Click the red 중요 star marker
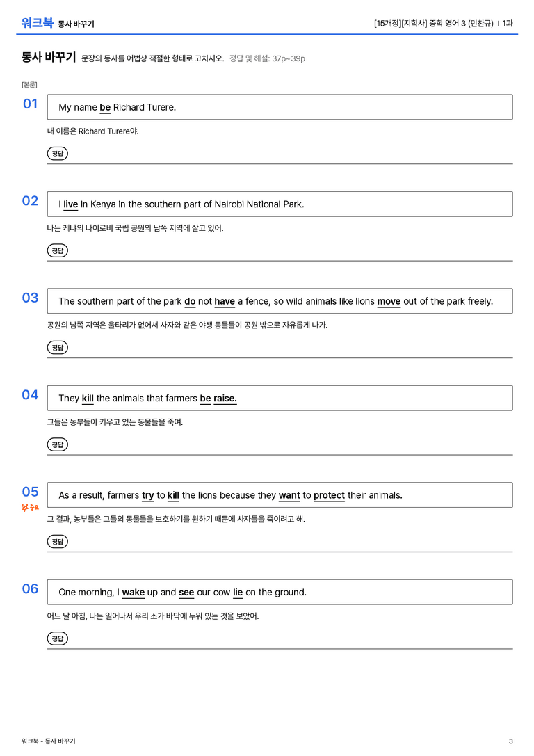Image resolution: width=534 pixels, height=756 pixels. [x=30, y=507]
